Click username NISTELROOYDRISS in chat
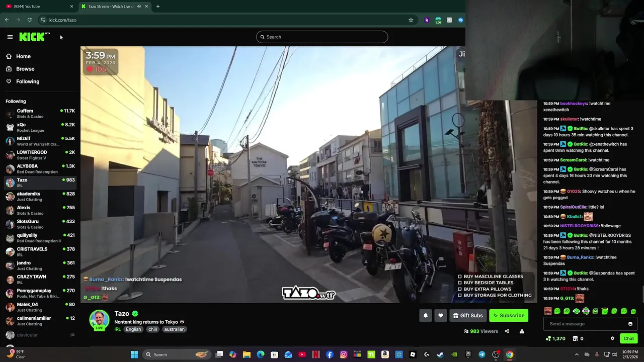This screenshot has height=362, width=644. (580, 226)
